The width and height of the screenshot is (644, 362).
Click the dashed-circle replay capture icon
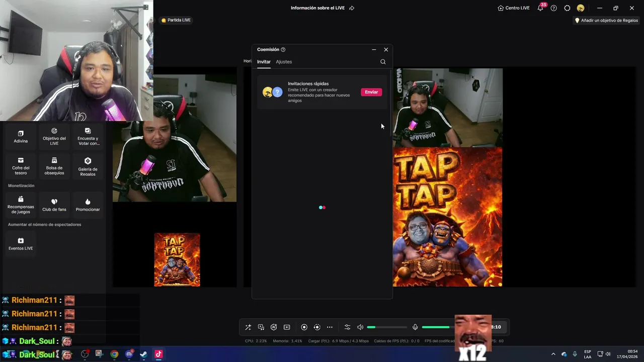click(x=317, y=327)
